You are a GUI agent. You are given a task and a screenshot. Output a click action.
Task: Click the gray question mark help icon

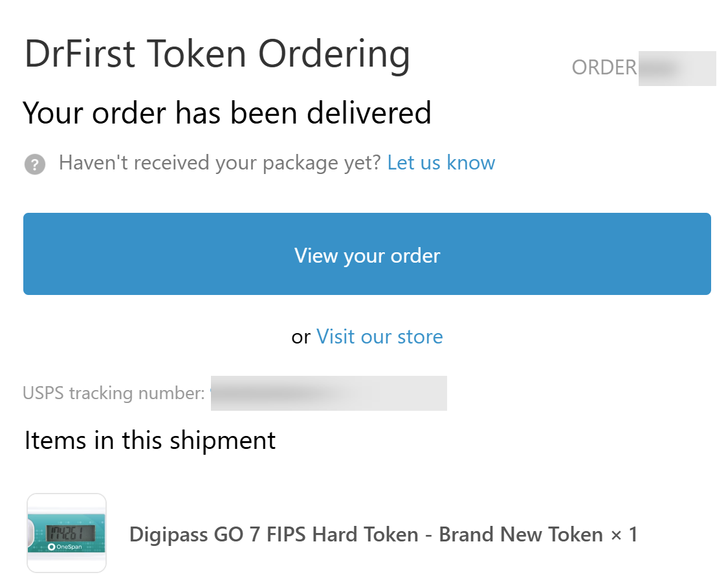pyautogui.click(x=35, y=164)
